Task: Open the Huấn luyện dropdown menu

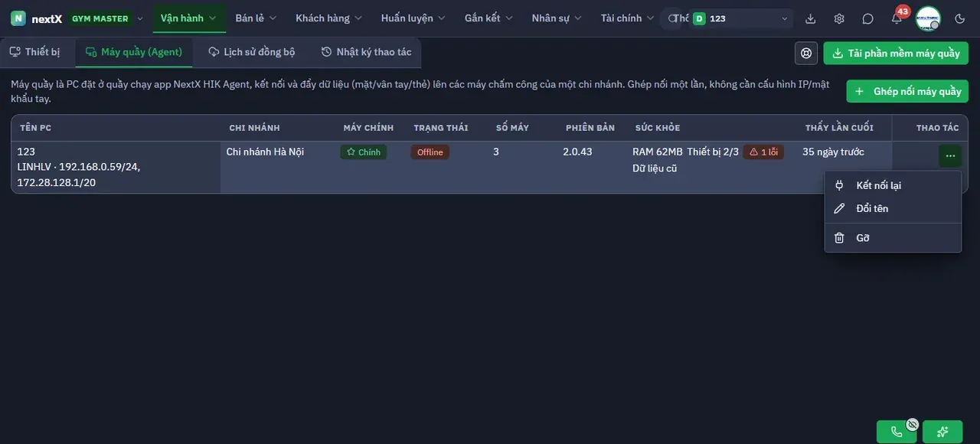Action: click(x=413, y=18)
